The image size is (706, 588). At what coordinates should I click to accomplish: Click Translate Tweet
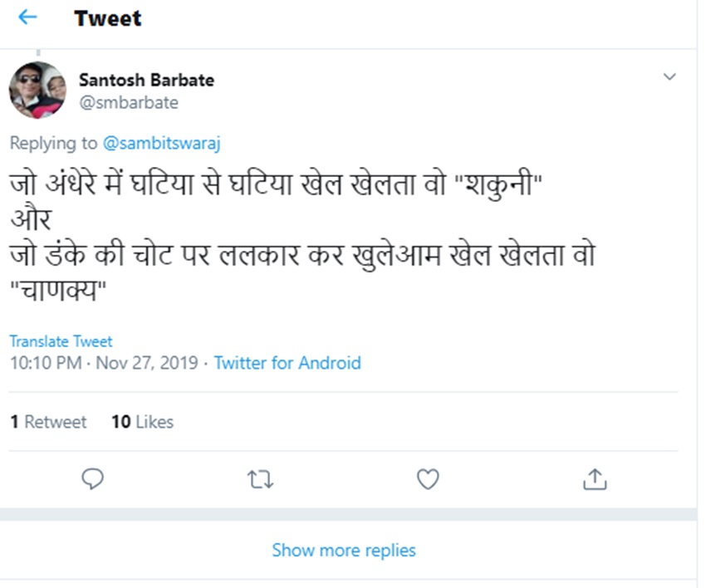coord(61,341)
